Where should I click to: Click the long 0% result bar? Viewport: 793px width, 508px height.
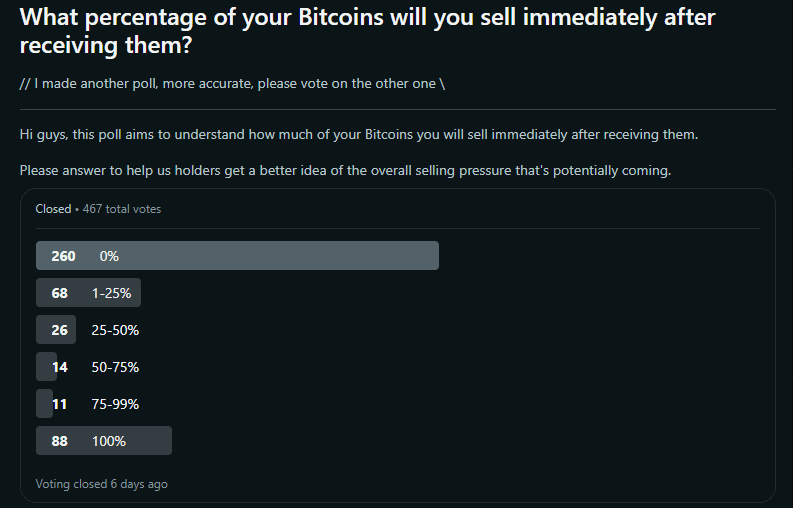300,256
